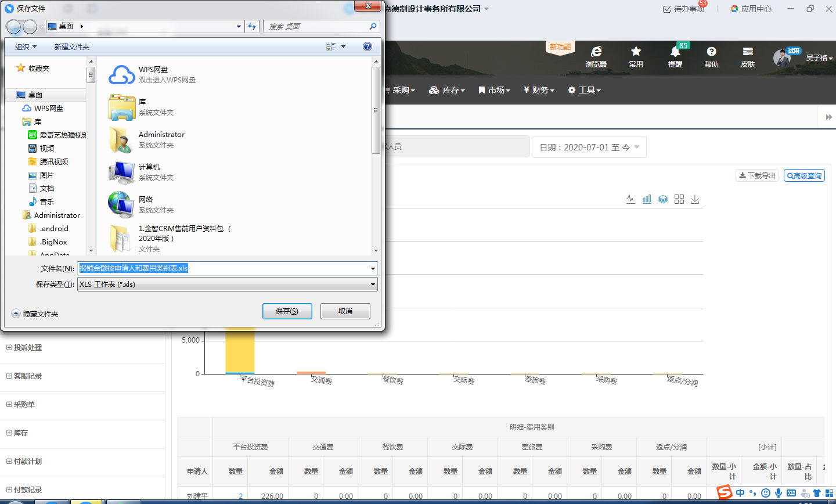Download chart image icon
836x504 pixels.
[695, 199]
